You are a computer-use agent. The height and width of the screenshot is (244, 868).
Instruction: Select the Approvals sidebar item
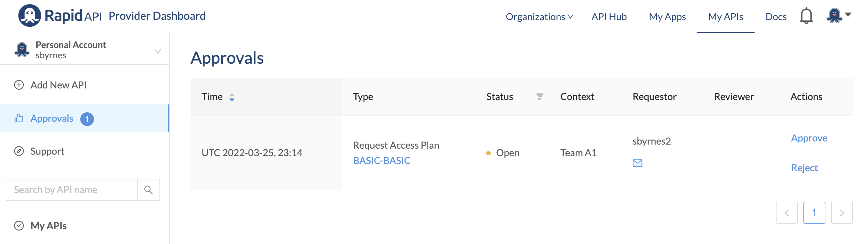coord(52,118)
